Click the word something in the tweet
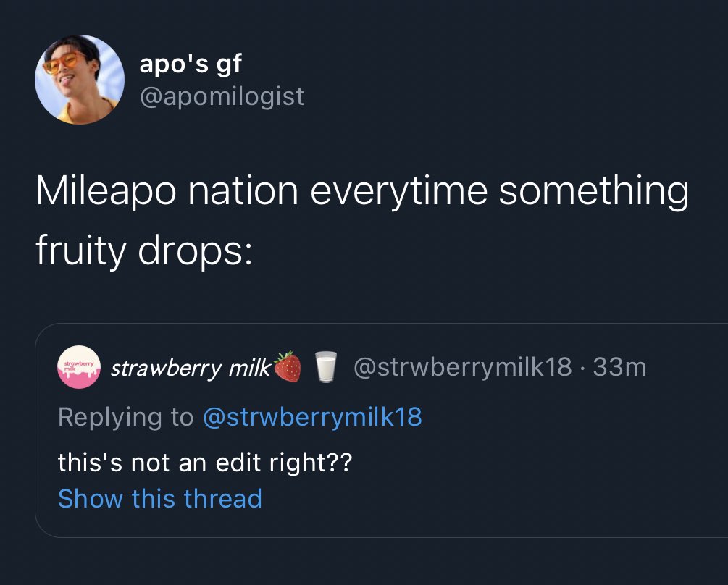This screenshot has width=728, height=585. pyautogui.click(x=594, y=192)
